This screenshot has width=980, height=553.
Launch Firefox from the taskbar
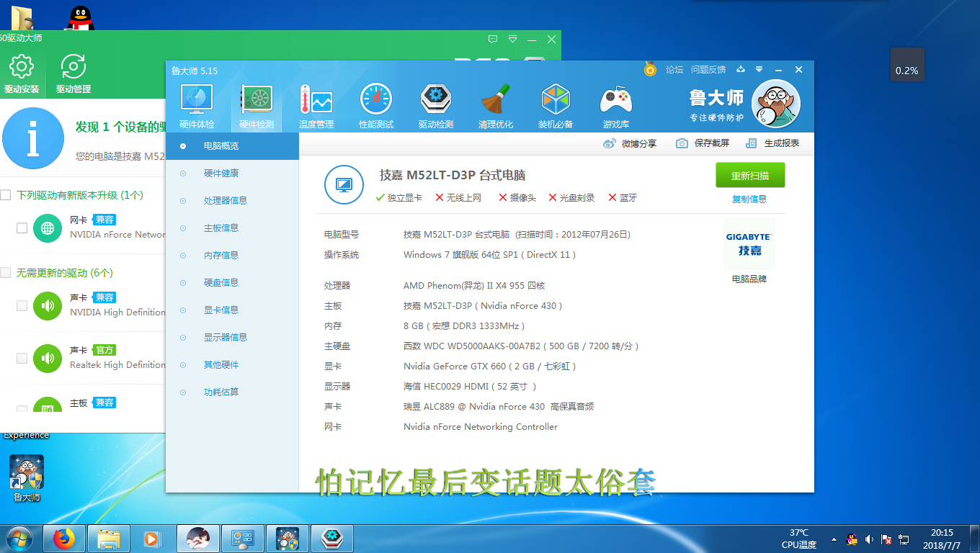coord(64,539)
